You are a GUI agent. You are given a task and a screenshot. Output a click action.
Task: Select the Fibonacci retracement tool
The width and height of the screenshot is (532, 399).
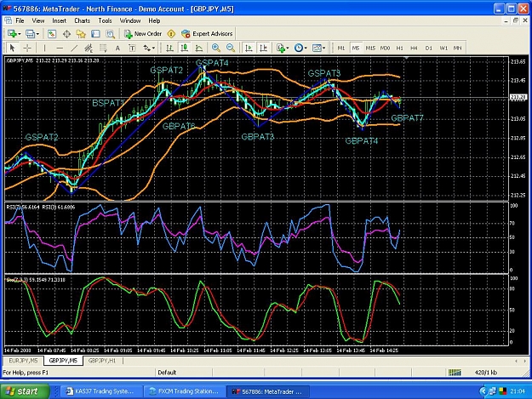pyautogui.click(x=103, y=48)
